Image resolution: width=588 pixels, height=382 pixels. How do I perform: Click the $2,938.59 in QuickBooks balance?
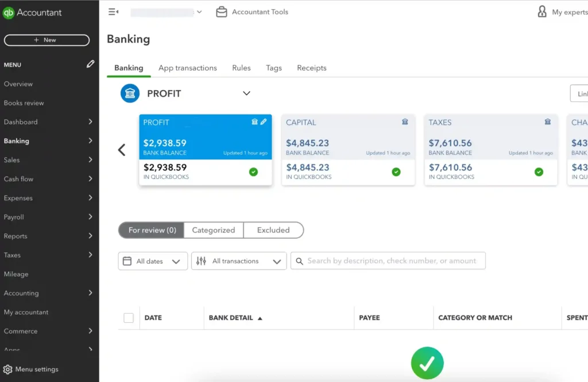click(165, 167)
